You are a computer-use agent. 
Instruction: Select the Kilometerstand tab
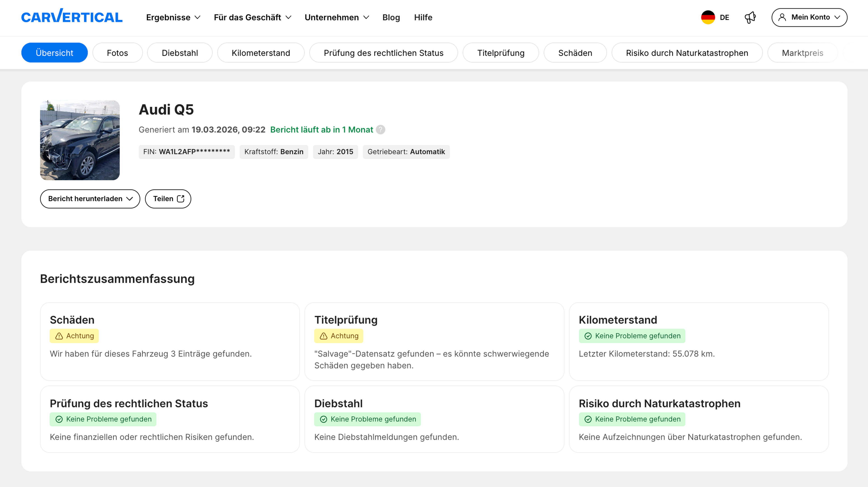(260, 53)
